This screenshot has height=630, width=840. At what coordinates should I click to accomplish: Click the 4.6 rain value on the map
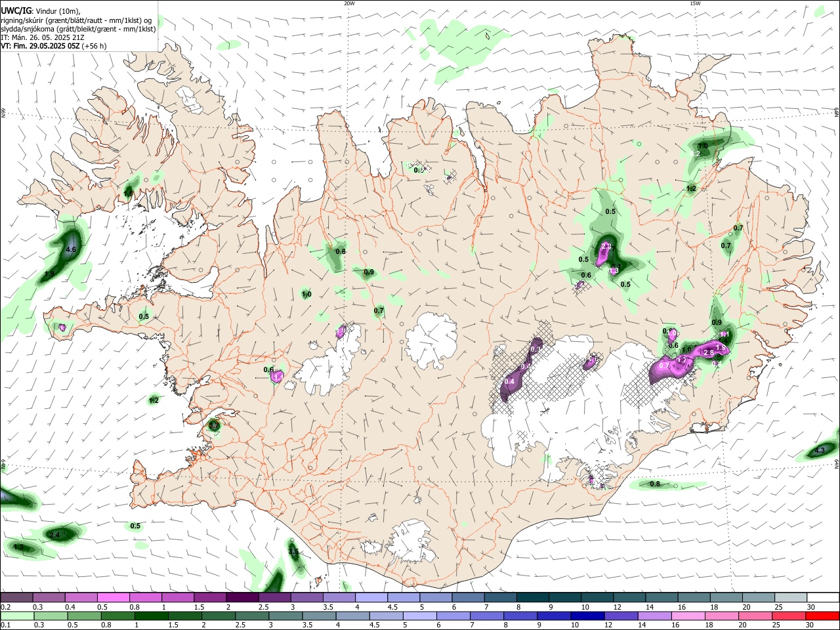[72, 249]
